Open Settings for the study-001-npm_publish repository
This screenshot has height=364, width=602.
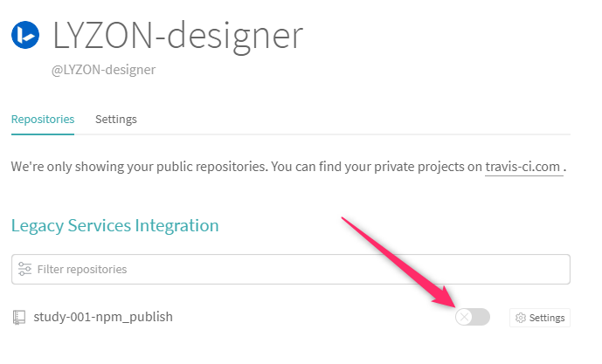point(540,318)
